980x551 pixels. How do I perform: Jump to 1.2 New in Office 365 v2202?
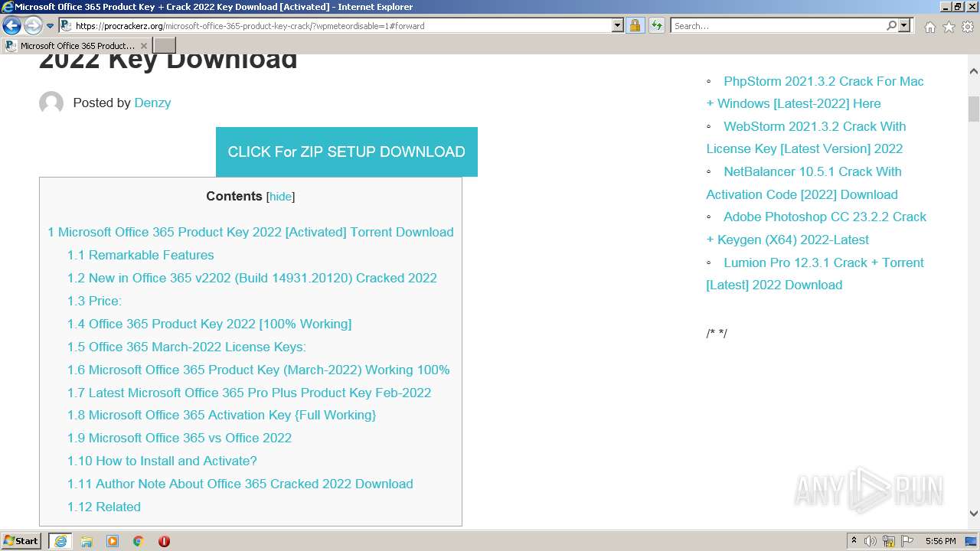pyautogui.click(x=252, y=278)
